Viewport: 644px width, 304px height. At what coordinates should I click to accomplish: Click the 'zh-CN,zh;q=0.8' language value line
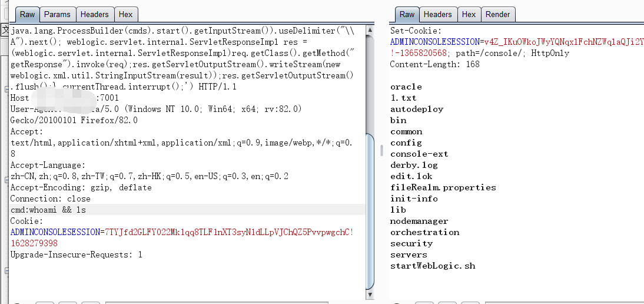150,177
